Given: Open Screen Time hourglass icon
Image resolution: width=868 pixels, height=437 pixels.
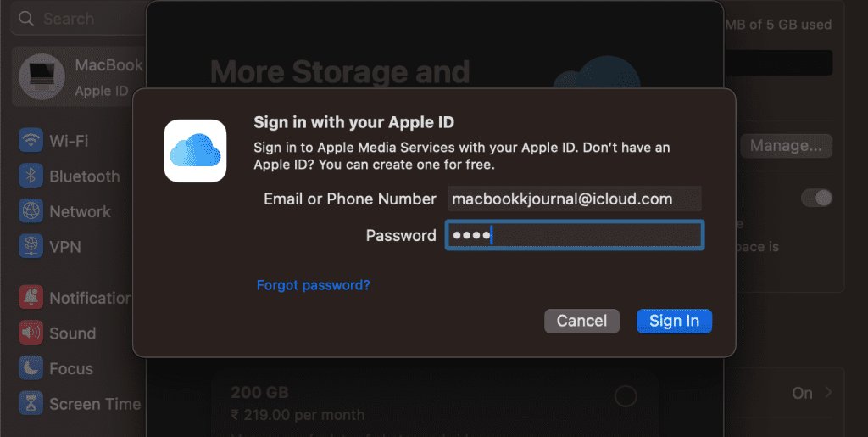Looking at the screenshot, I should [x=31, y=404].
